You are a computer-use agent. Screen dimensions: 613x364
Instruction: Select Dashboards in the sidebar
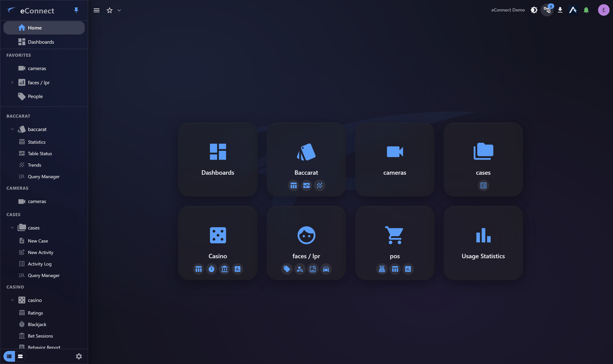coord(44,42)
